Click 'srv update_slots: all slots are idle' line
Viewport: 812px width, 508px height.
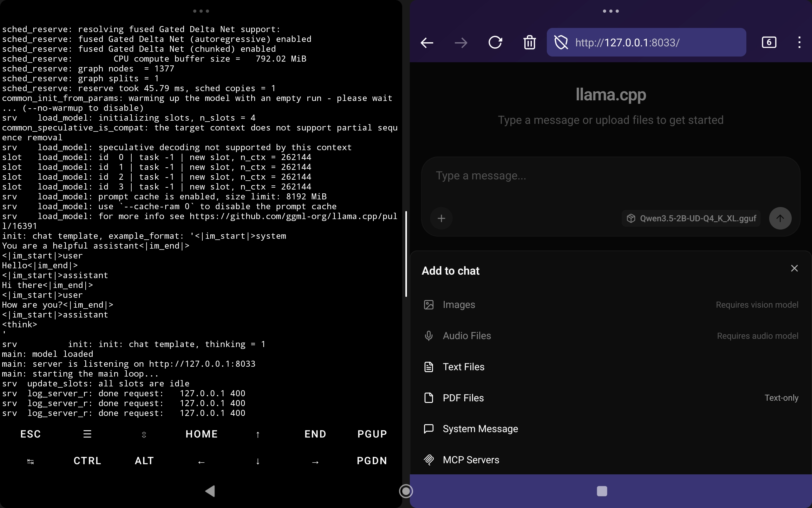pos(95,384)
